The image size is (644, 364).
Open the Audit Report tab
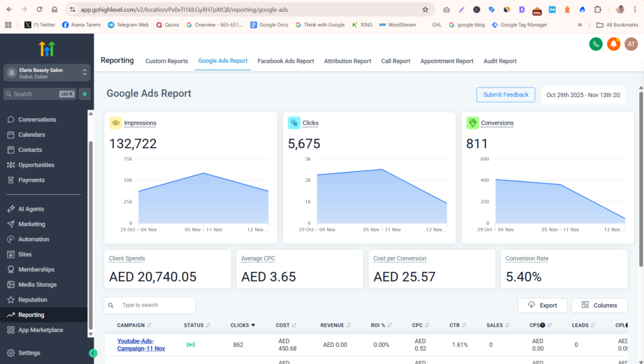click(500, 61)
